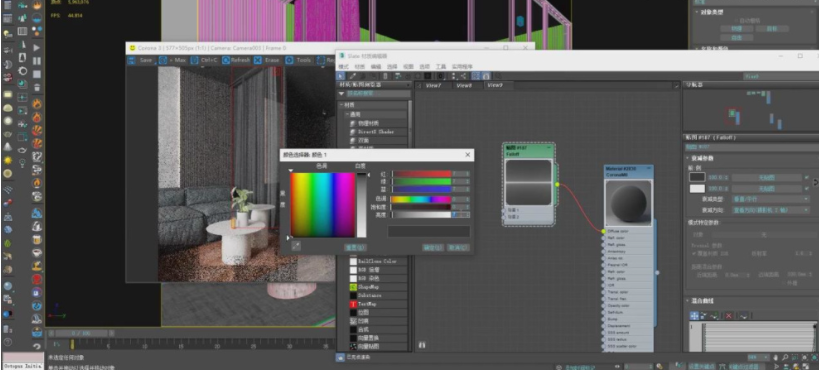Click the 取消 cancel button in color selector
The image size is (819, 370).
pyautogui.click(x=459, y=247)
